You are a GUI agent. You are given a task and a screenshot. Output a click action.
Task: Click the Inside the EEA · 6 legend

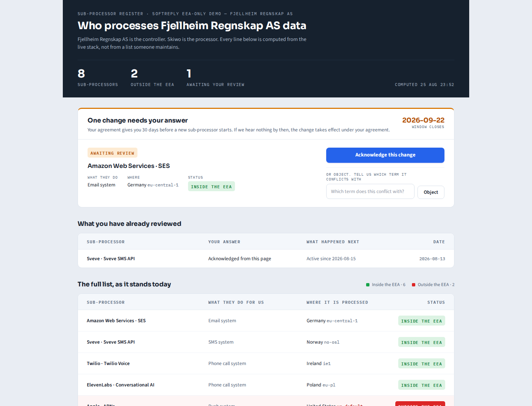(386, 285)
